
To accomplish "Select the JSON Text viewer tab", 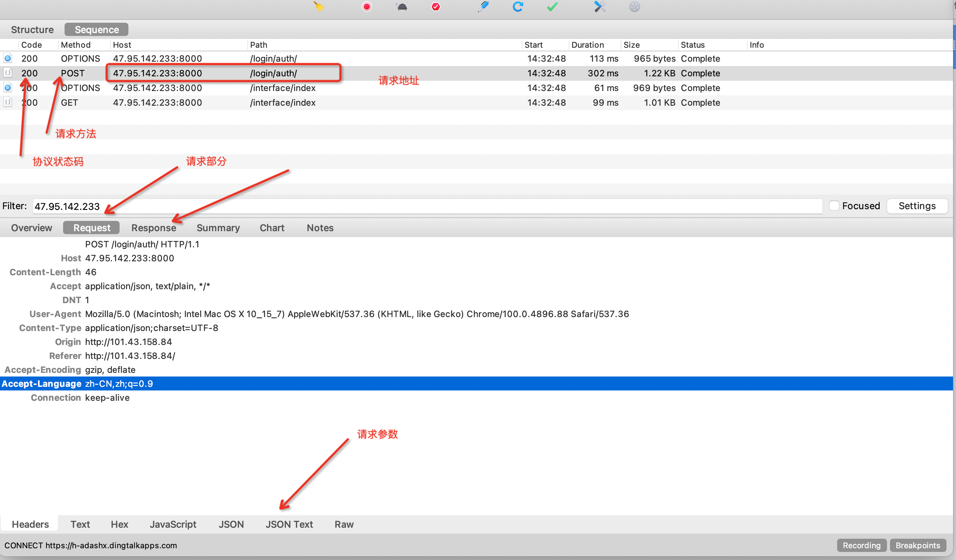I will [x=289, y=524].
